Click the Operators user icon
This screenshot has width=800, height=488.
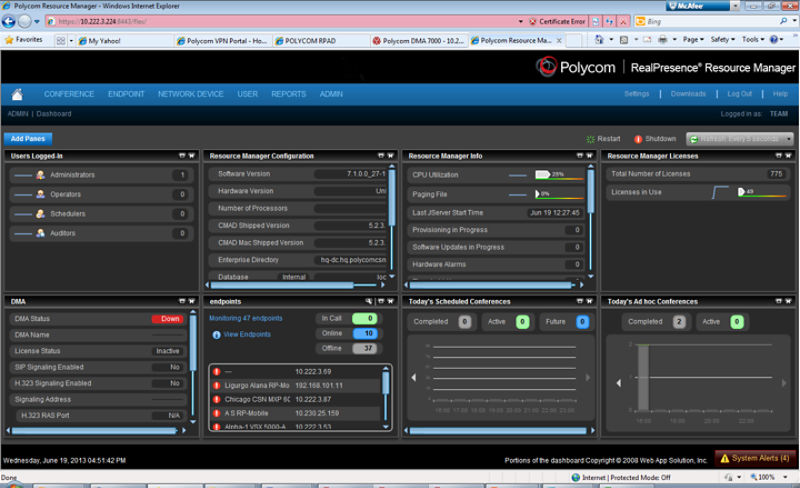pos(40,194)
